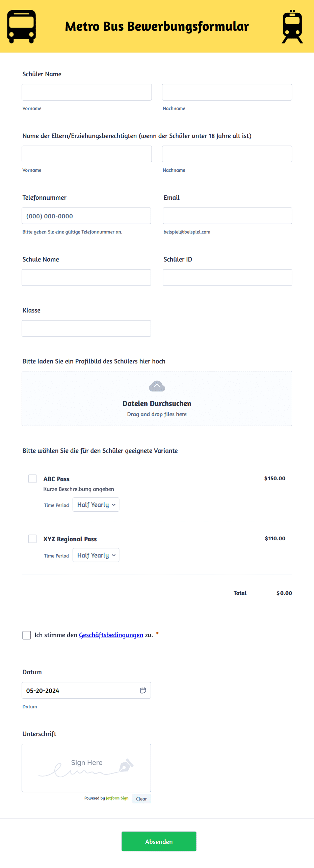Click the Absenden submit button

pos(159,841)
